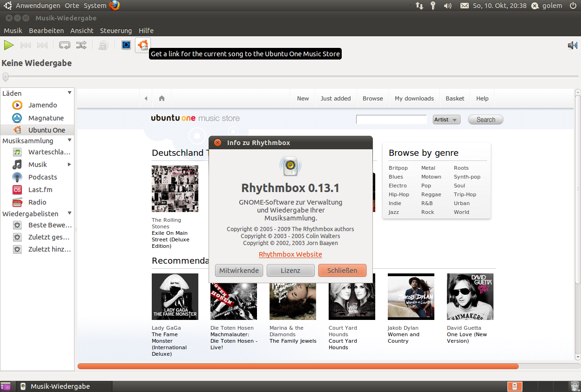Open the David Guetta album cover
This screenshot has height=392, width=581.
470,297
